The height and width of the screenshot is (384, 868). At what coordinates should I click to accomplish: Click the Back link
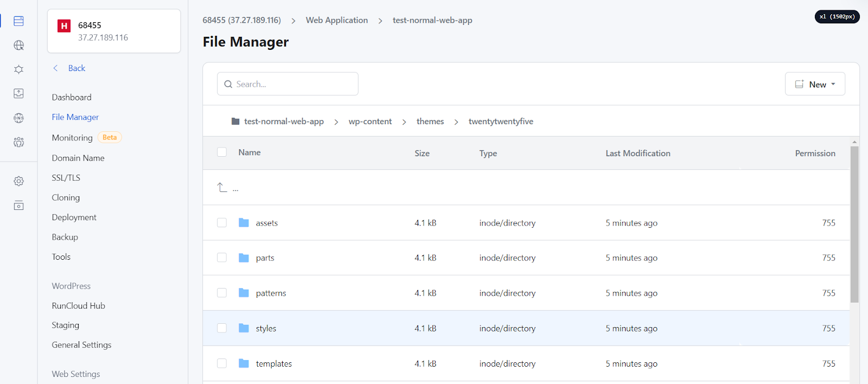(76, 68)
